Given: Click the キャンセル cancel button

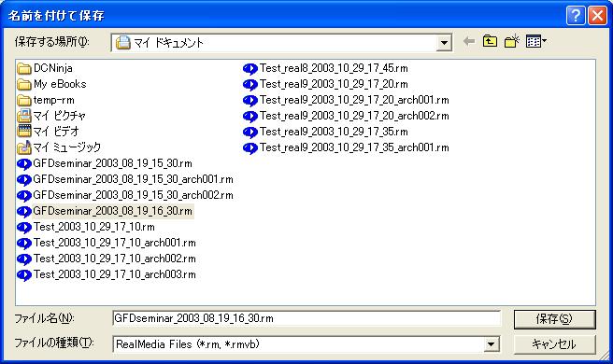Looking at the screenshot, I should tap(555, 344).
